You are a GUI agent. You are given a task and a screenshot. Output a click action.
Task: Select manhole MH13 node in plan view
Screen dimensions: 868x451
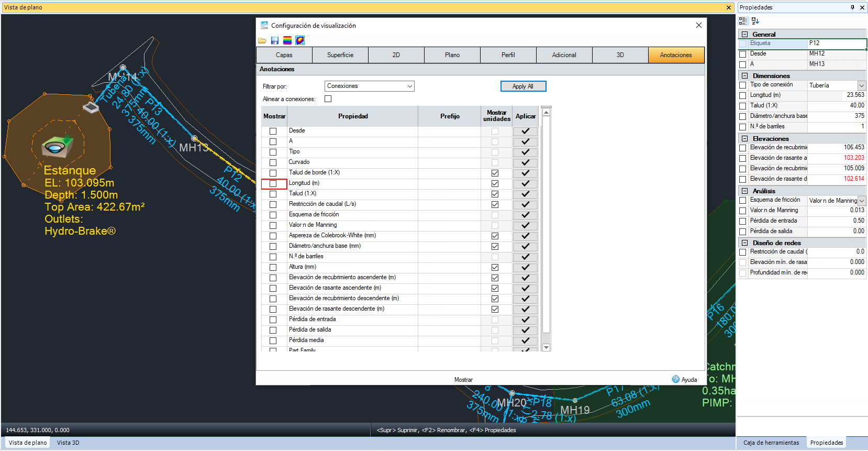click(x=194, y=138)
